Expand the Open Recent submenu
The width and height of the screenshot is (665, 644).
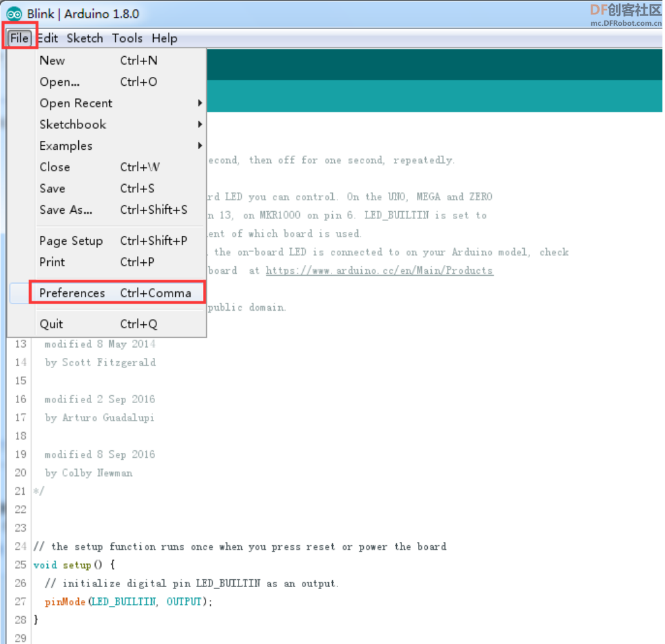(x=107, y=103)
